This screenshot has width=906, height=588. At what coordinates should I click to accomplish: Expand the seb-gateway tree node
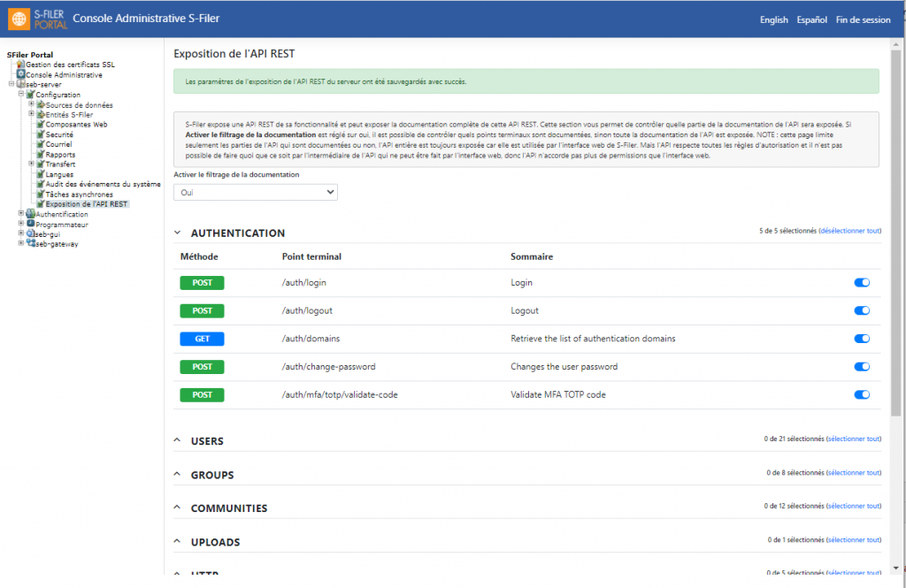pos(21,242)
